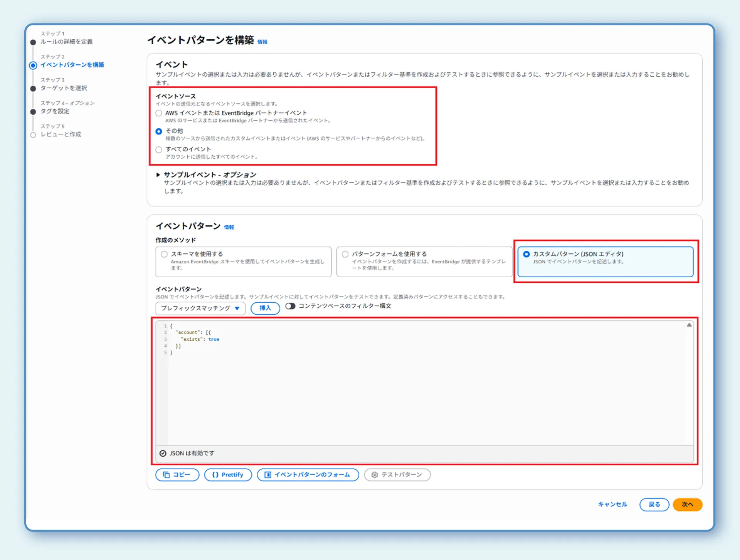Expand サンプルイベント - オプション section
Image resolution: width=740 pixels, height=560 pixels.
(x=158, y=175)
